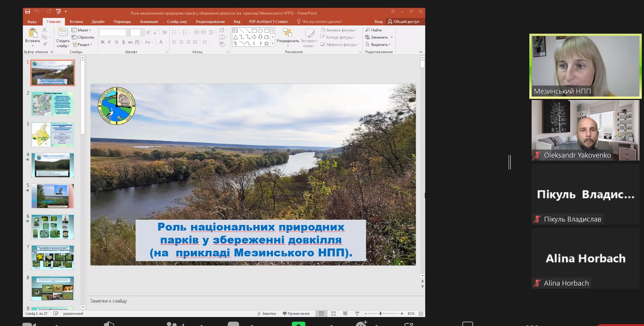The width and height of the screenshot is (644, 326).
Task: Click the Вставить paste icon
Action: 33,34
